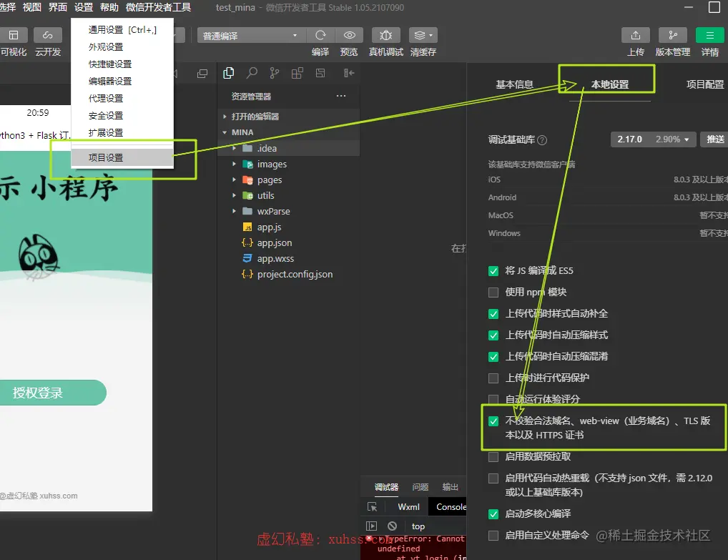Open version management branch icon
The width and height of the screenshot is (728, 560).
click(x=673, y=35)
